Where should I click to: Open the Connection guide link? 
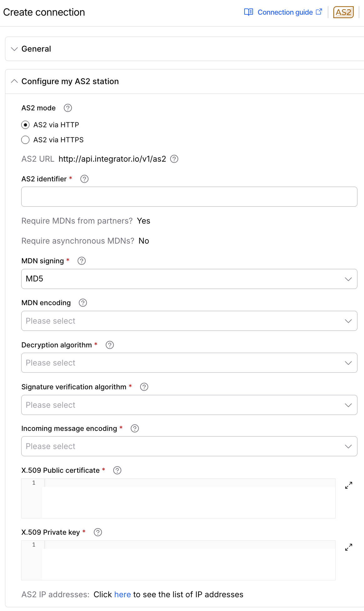[283, 12]
